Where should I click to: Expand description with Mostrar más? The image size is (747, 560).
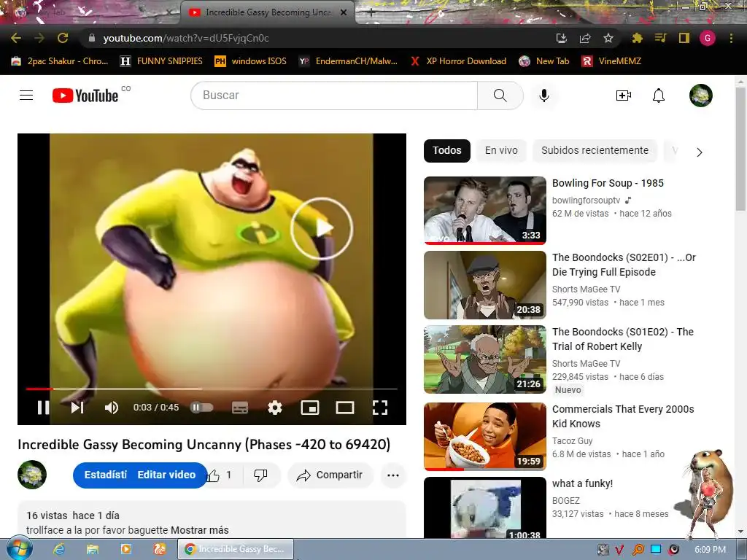(200, 530)
